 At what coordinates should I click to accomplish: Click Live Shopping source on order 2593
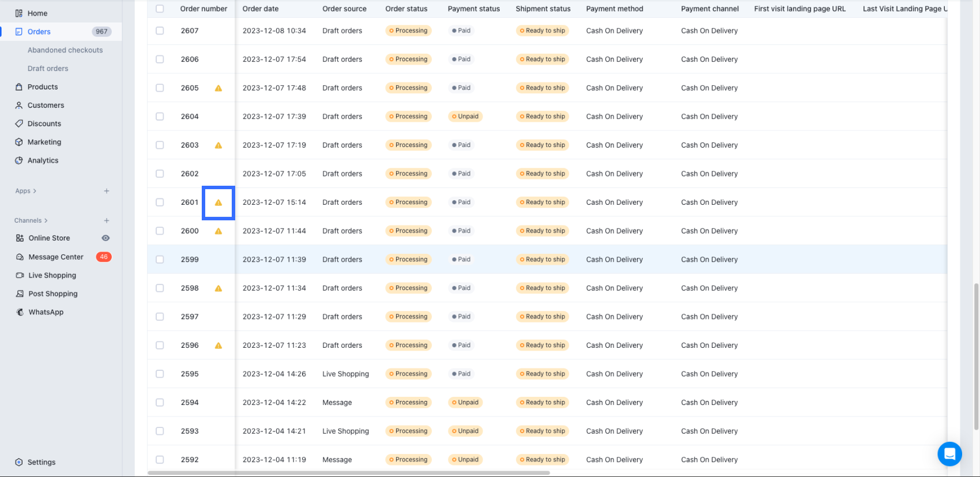346,431
